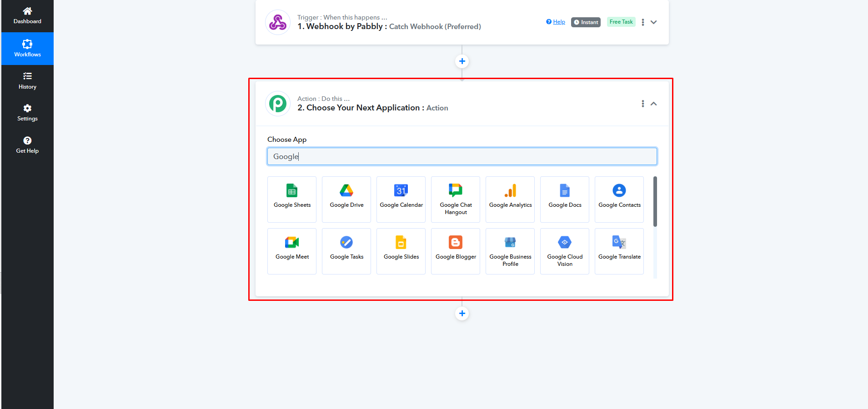Click the Pabbly logo on action step
The height and width of the screenshot is (409, 868).
(278, 104)
